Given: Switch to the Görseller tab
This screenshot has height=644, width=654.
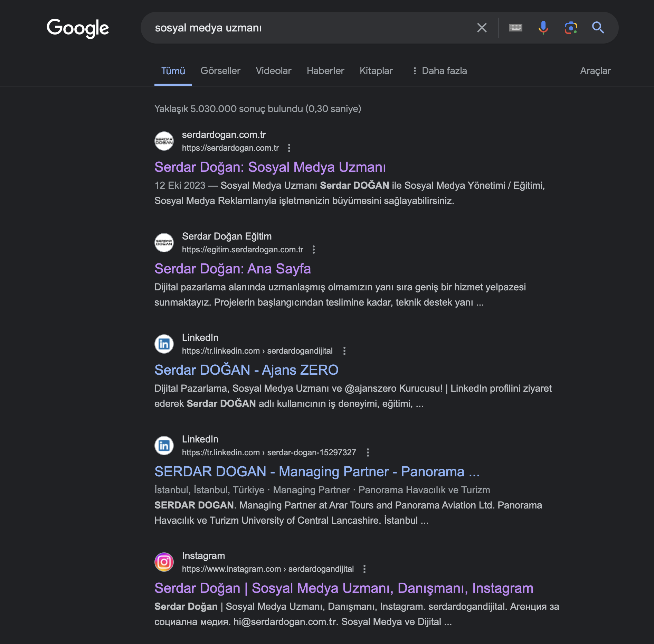Looking at the screenshot, I should (x=220, y=71).
